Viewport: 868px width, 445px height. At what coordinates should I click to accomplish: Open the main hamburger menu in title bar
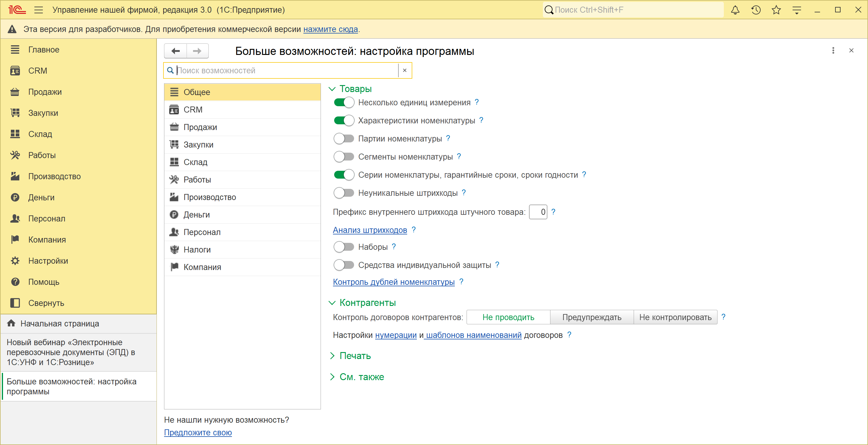point(39,10)
